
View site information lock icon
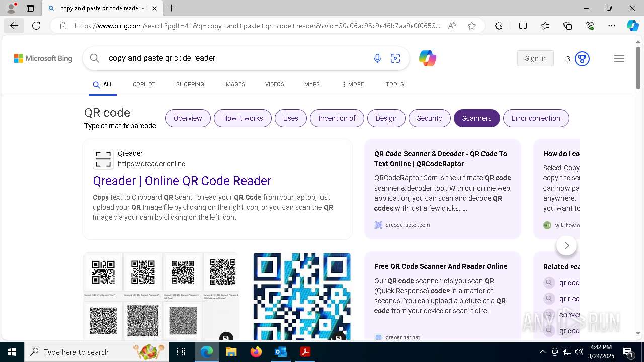(63, 26)
